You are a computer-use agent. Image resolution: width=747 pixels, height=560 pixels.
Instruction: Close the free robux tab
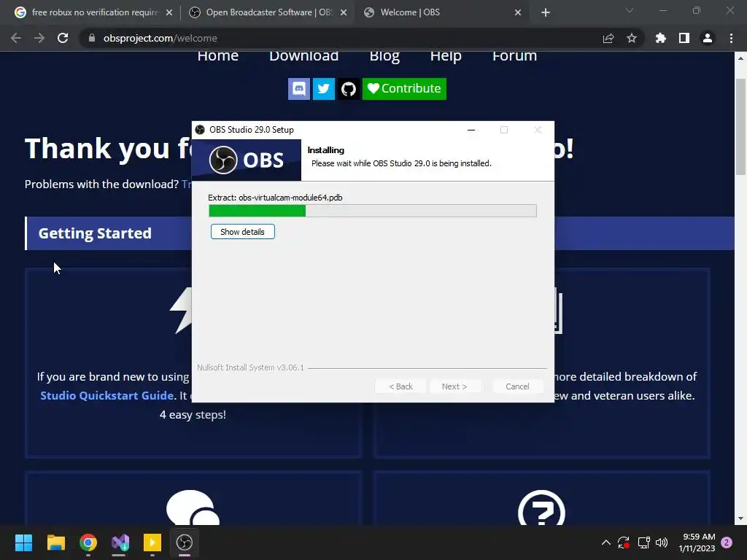[169, 13]
